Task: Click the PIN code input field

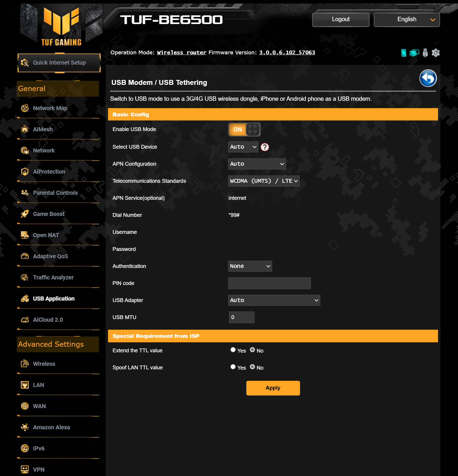Action: tap(270, 283)
